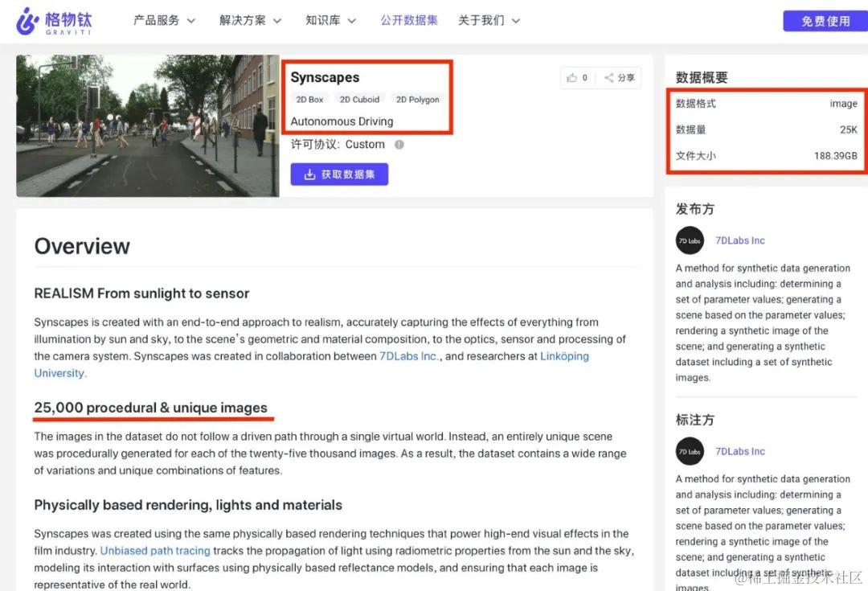The height and width of the screenshot is (591, 868).
Task: Go to 公开数据集 page
Action: (409, 20)
